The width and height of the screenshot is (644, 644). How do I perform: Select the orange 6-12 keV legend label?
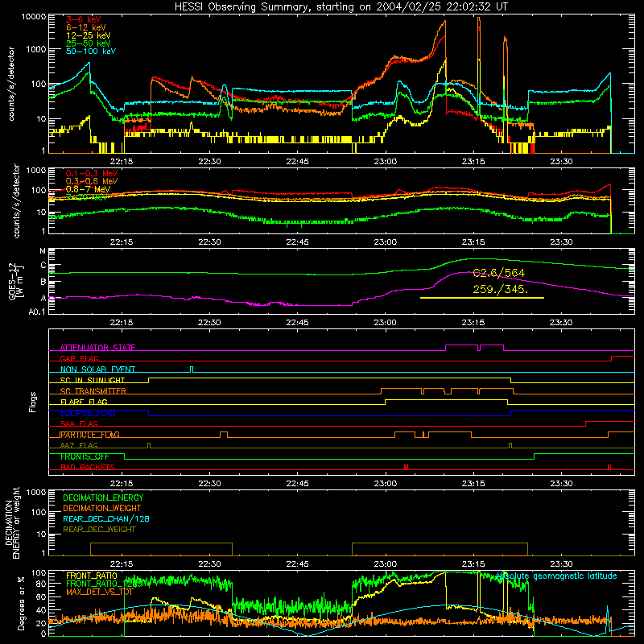(x=86, y=27)
